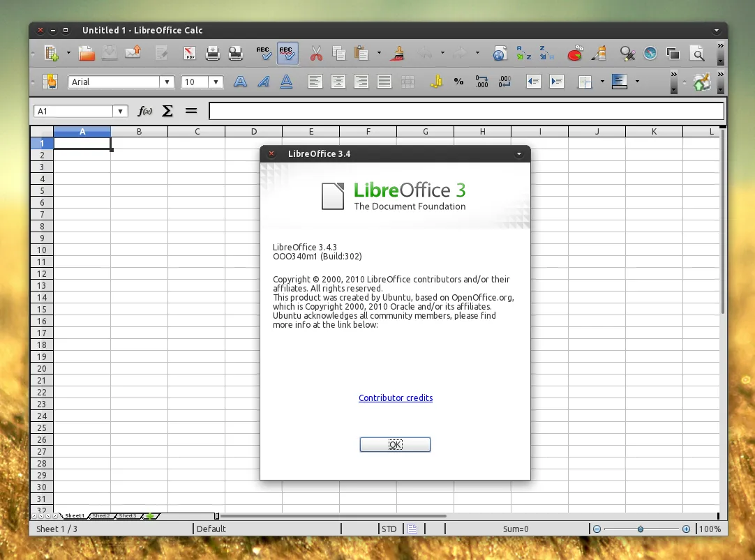Expand the background color dropdown arrow
755x560 pixels.
click(x=636, y=82)
